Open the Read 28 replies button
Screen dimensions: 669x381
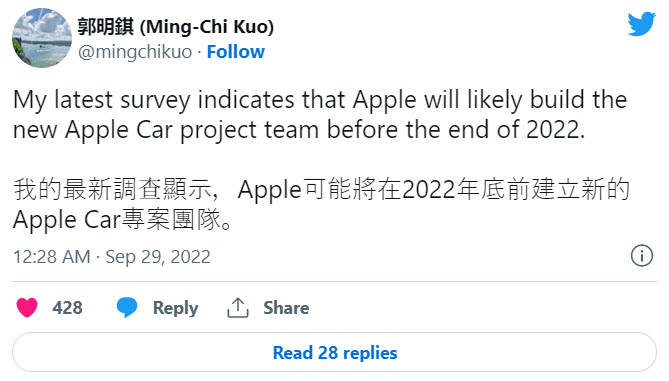pyautogui.click(x=334, y=352)
